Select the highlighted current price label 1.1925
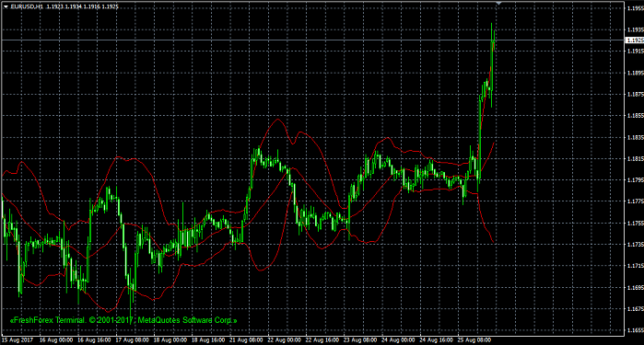This screenshot has width=644, height=345. point(635,40)
